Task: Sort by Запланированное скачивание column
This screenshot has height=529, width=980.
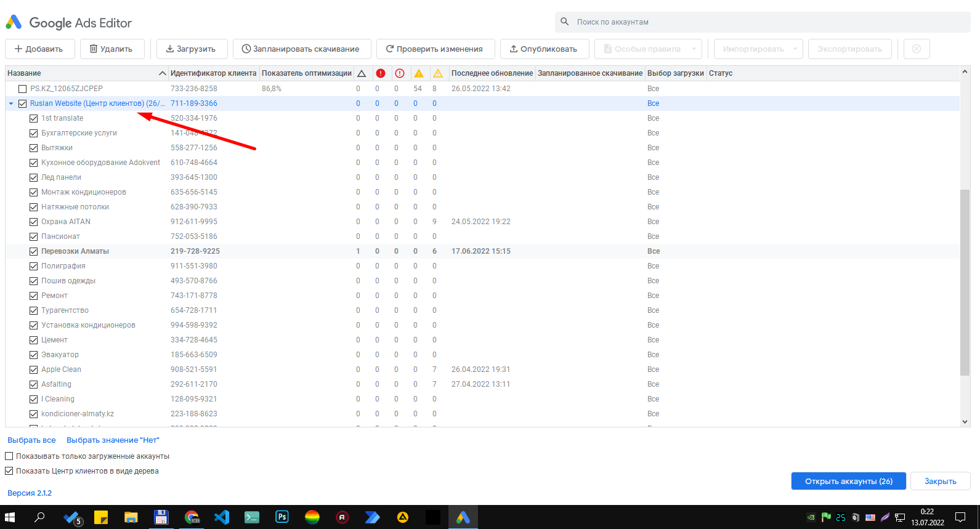Action: pos(590,73)
